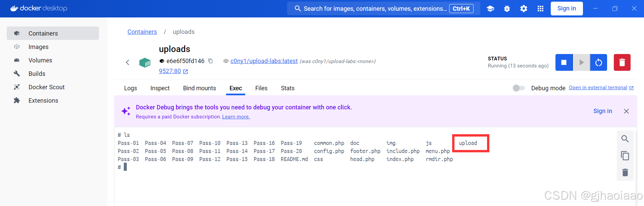
Task: Switch to the Files tab
Action: 261,88
